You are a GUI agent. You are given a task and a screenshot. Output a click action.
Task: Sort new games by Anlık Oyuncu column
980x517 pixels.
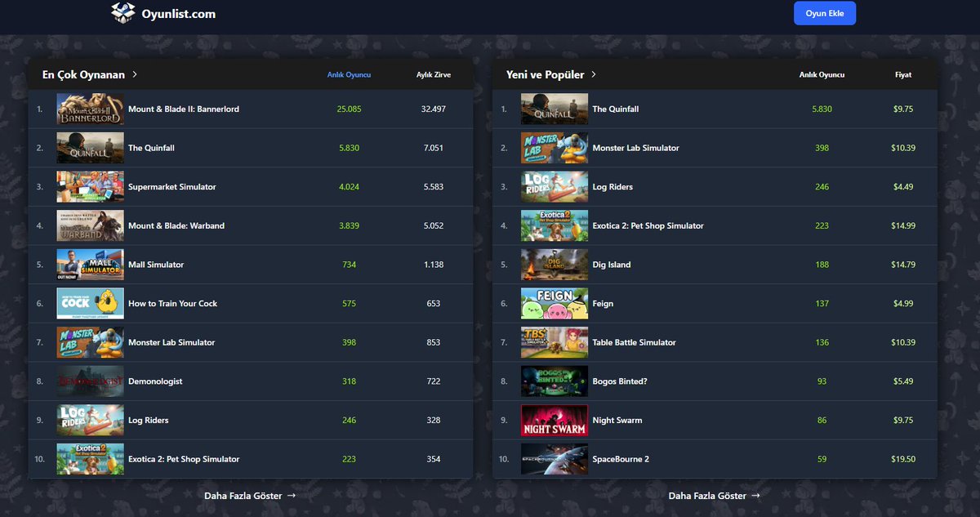point(822,74)
